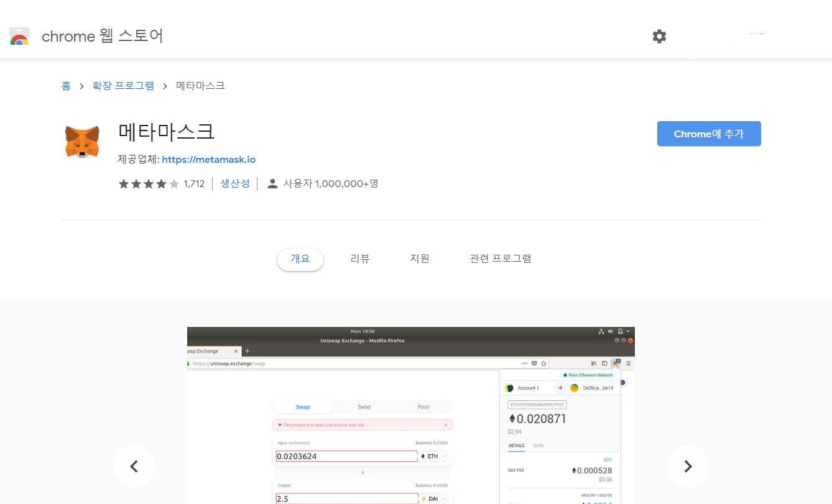The height and width of the screenshot is (504, 832).
Task: Click 'Chrome에 추가' button
Action: tap(709, 134)
